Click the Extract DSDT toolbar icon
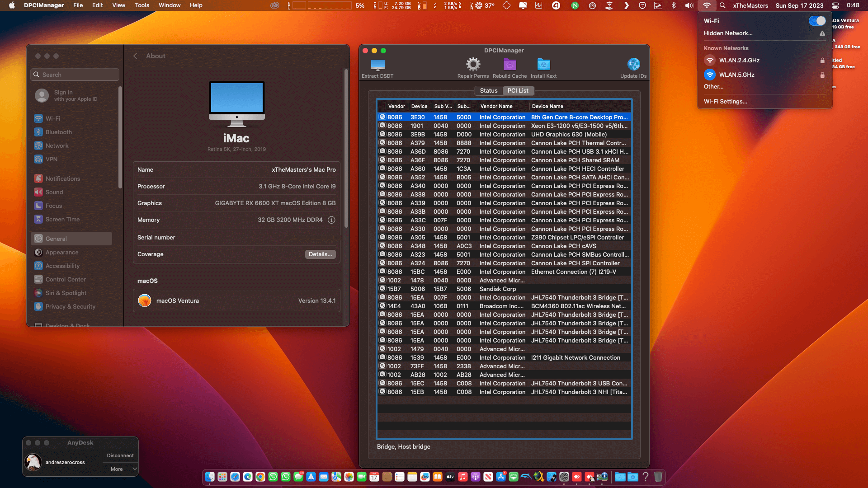This screenshot has width=868, height=488. 377,65
